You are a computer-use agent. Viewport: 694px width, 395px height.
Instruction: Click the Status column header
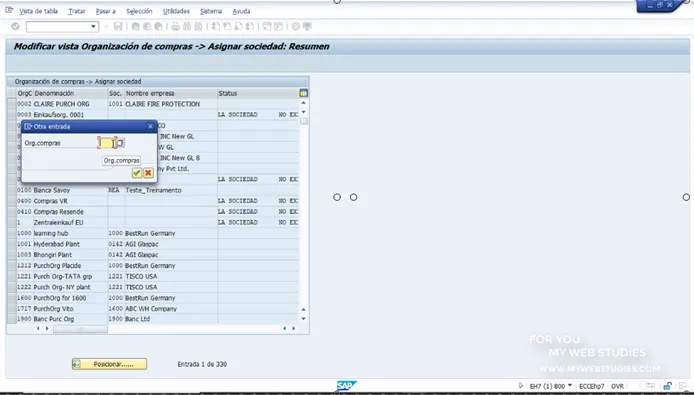(x=258, y=93)
